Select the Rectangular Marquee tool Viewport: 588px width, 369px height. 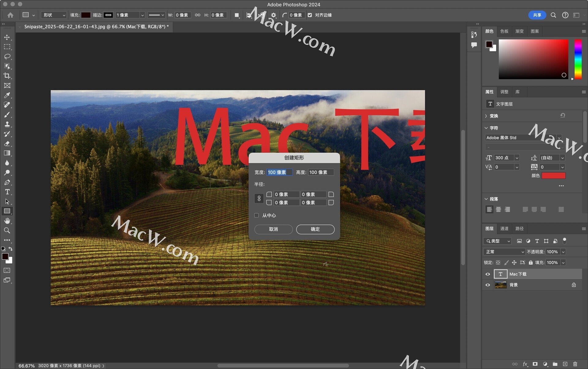[x=7, y=47]
